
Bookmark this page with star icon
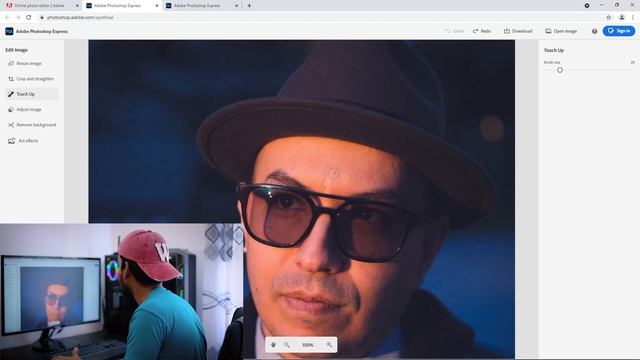tap(609, 18)
